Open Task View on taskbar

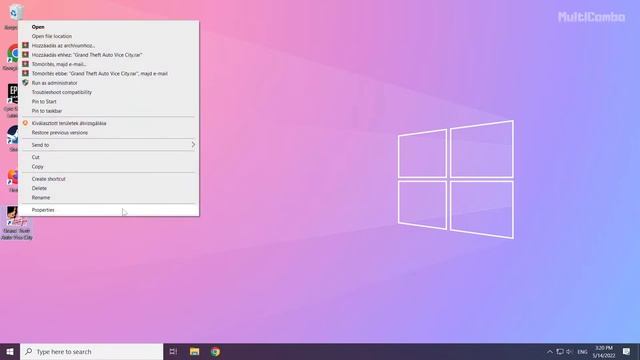(173, 351)
